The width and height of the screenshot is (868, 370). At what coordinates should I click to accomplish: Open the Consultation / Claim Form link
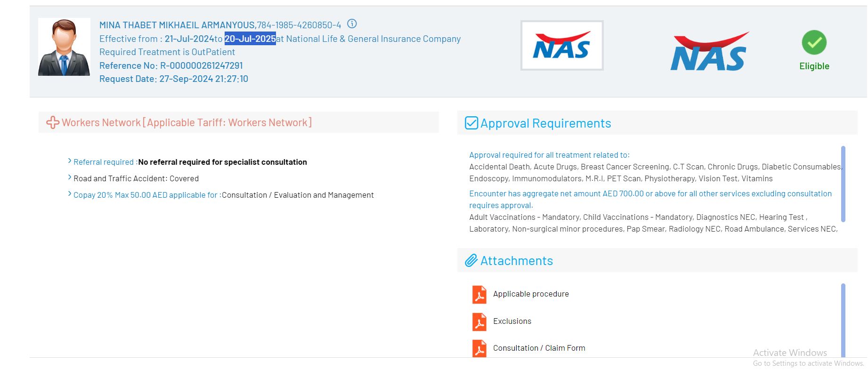tap(539, 348)
